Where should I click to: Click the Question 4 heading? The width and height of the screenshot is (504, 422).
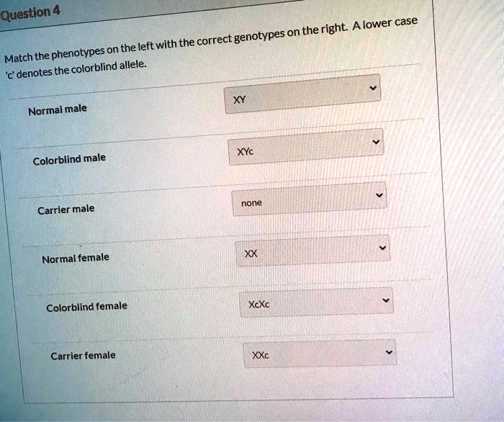(x=30, y=12)
